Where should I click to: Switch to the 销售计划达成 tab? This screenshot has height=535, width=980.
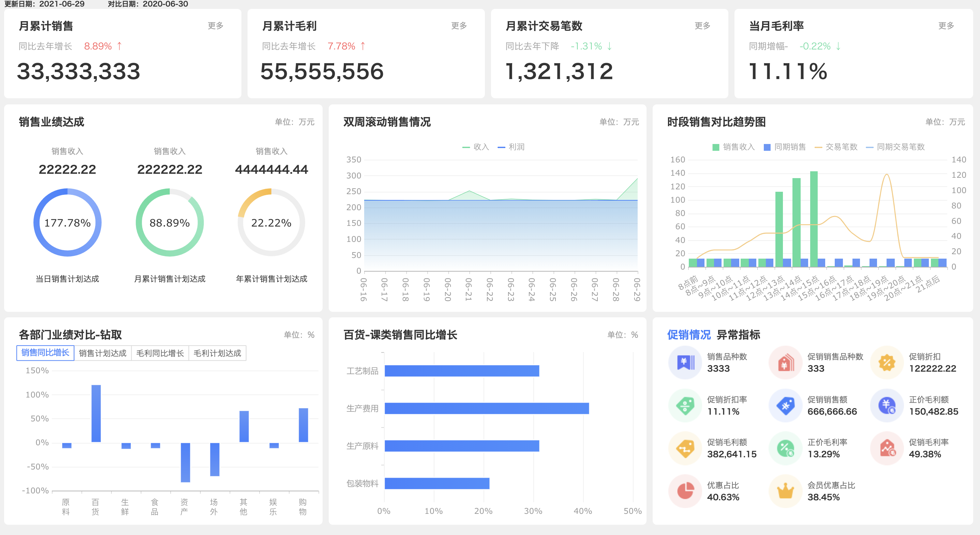(102, 353)
